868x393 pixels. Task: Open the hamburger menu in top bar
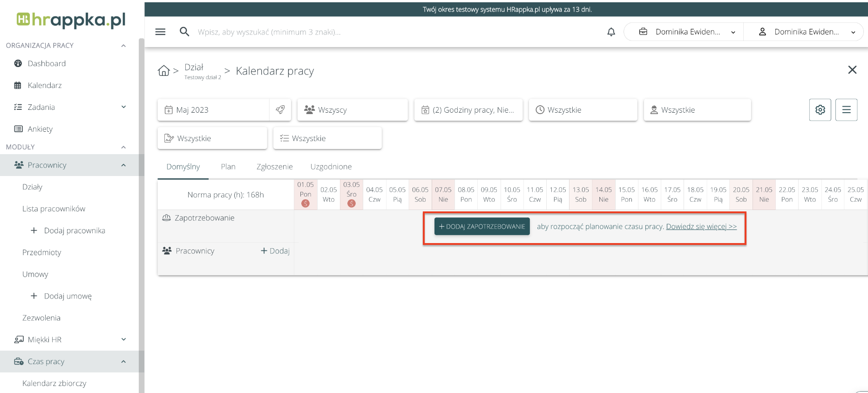(x=160, y=32)
